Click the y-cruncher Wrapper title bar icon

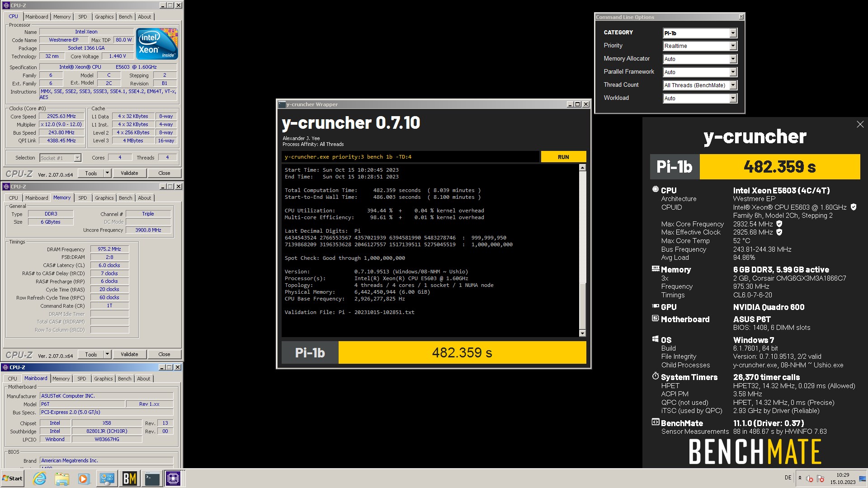(x=282, y=104)
